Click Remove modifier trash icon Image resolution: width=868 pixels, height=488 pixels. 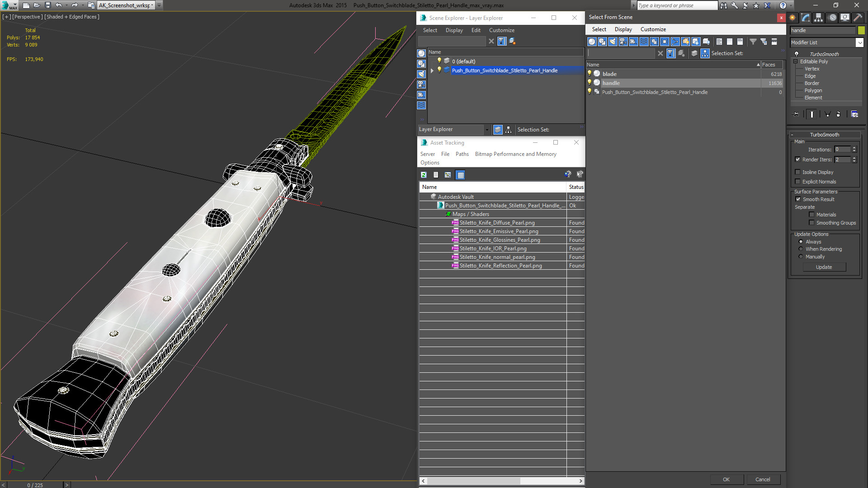click(838, 114)
